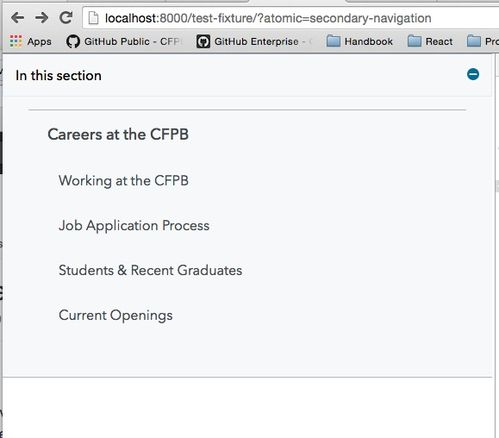Collapse section with the minus circle icon
The image size is (499, 438).
coord(473,74)
